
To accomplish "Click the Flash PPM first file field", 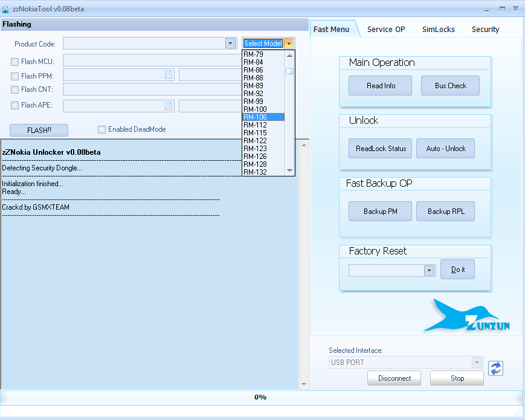I will [118, 75].
